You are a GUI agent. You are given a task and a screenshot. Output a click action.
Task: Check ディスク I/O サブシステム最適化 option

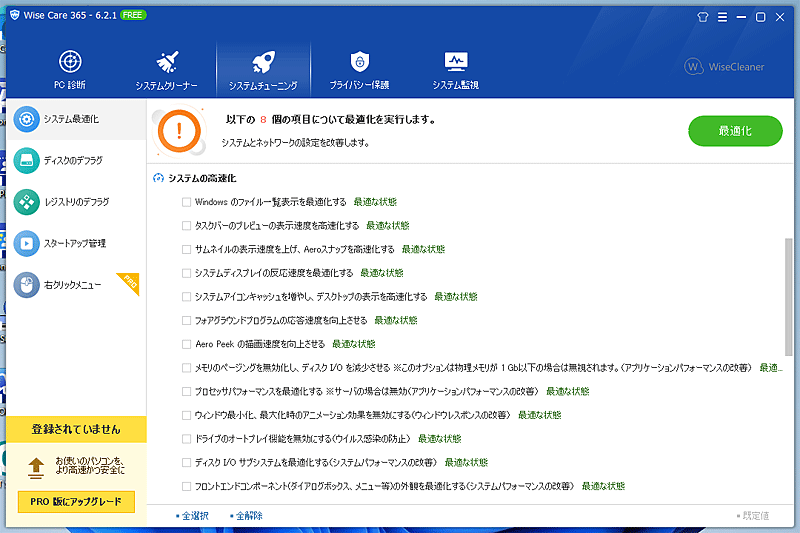pos(186,463)
